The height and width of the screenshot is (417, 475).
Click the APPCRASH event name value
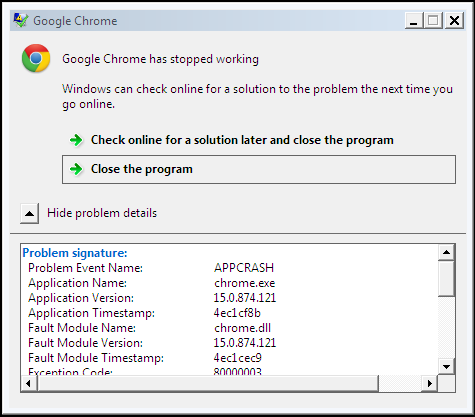click(x=244, y=268)
